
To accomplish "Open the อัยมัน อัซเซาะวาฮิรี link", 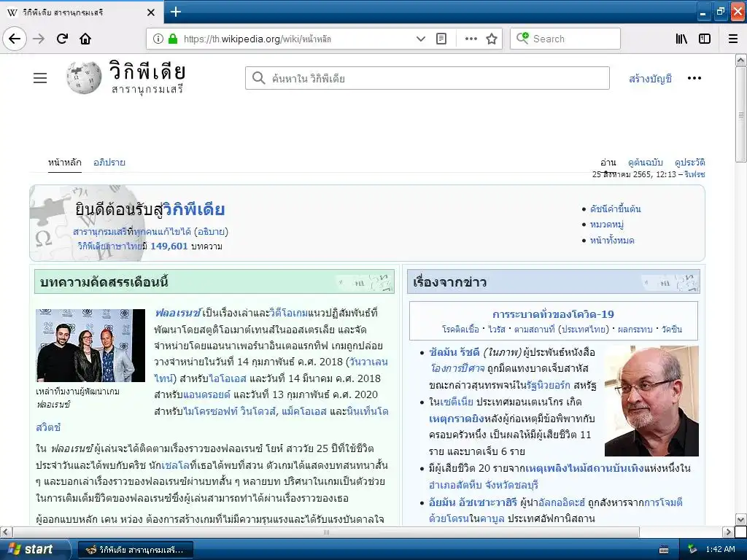I will (x=473, y=502).
